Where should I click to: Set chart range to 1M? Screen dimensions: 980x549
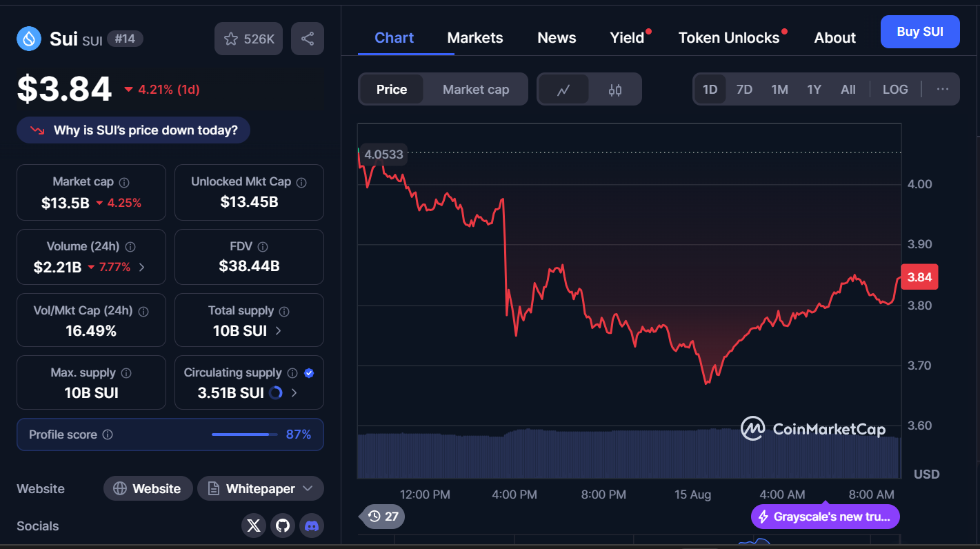pos(779,90)
